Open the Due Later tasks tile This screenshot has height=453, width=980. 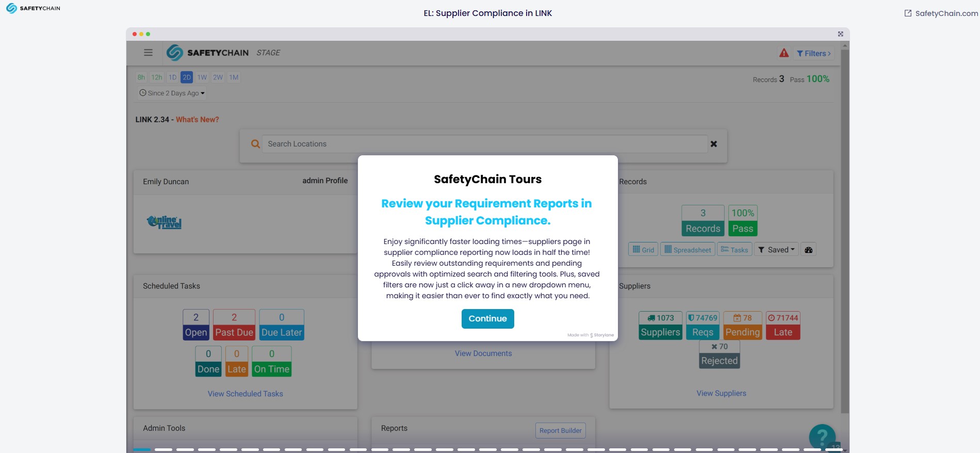click(x=282, y=325)
